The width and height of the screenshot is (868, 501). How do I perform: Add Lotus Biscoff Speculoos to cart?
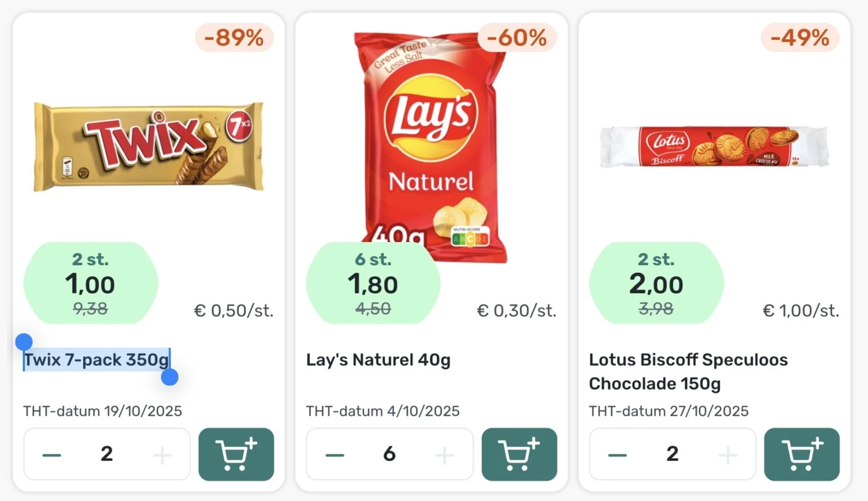[x=801, y=454]
